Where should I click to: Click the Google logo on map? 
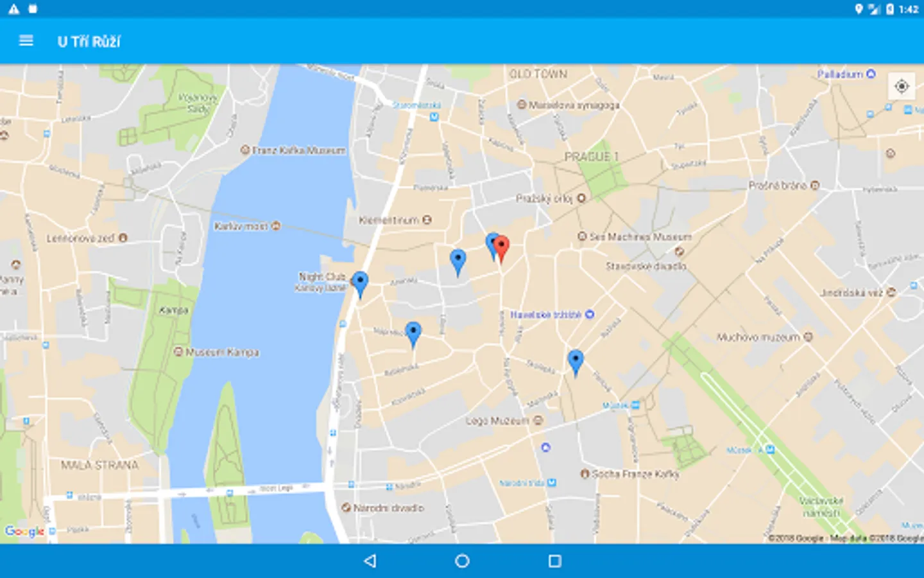(x=24, y=531)
